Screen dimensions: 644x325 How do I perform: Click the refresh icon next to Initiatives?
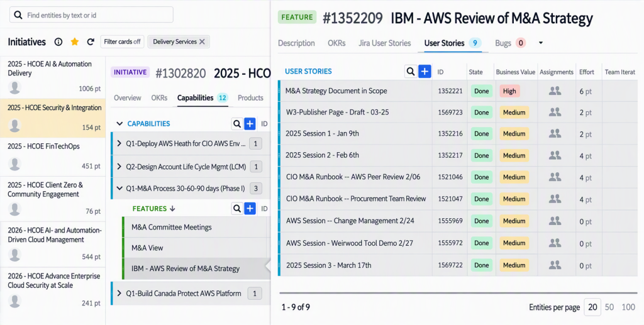pyautogui.click(x=91, y=41)
